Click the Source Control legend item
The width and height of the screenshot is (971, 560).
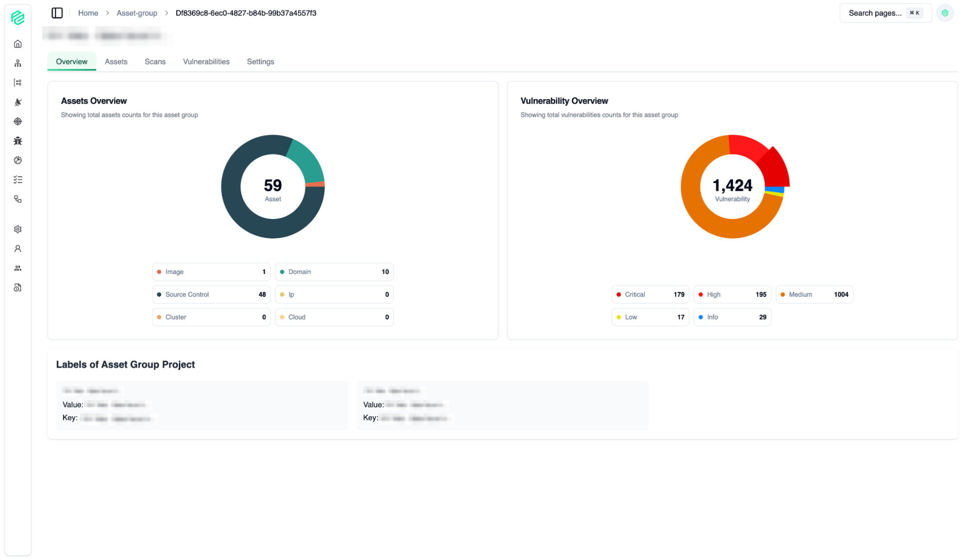[211, 294]
